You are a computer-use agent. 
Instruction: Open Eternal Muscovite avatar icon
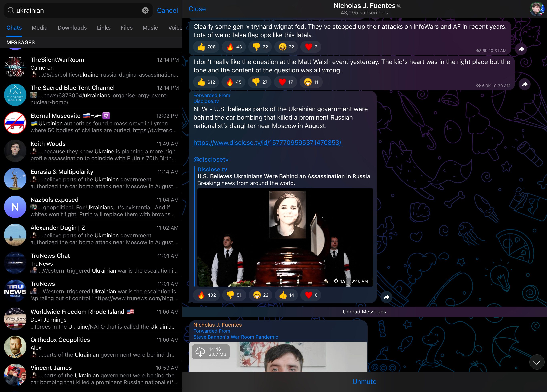[15, 123]
